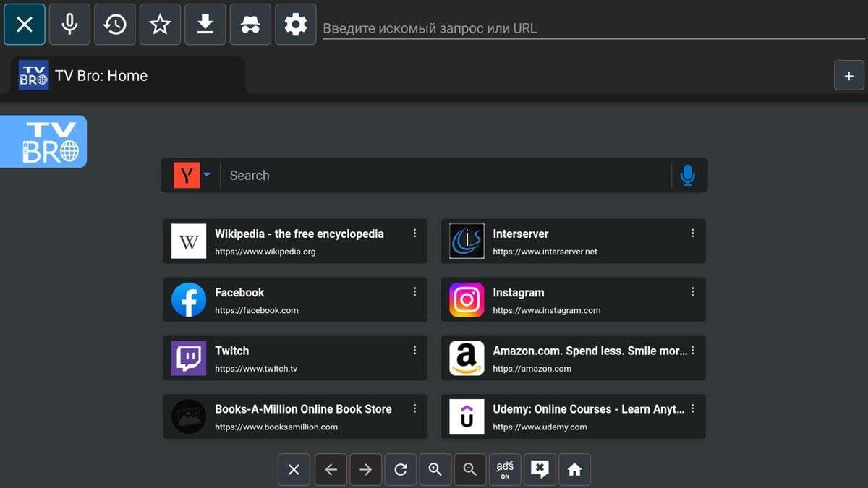Open browser settings gear
This screenshot has height=488, width=868.
pyautogui.click(x=296, y=25)
